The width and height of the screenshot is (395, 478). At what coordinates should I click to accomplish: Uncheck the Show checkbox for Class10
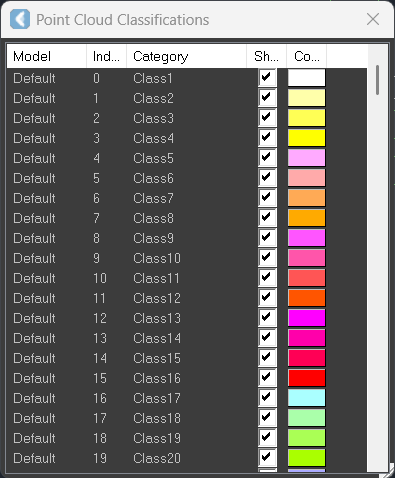(x=267, y=258)
